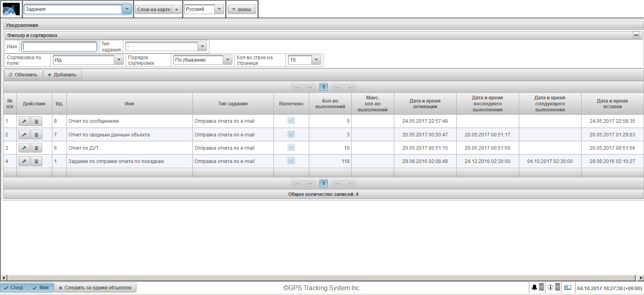The height and width of the screenshot is (295, 644).
Task: Delete the task 'Отчет по ДУТ' with trash icon
Action: [36, 148]
